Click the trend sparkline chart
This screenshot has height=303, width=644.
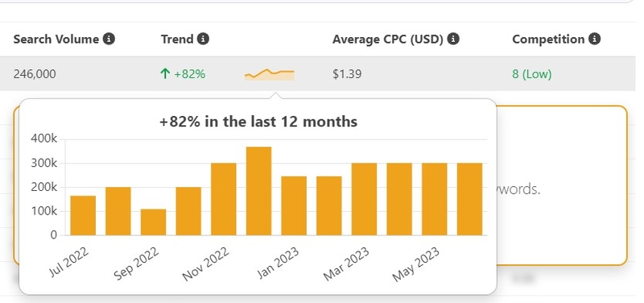(x=270, y=74)
